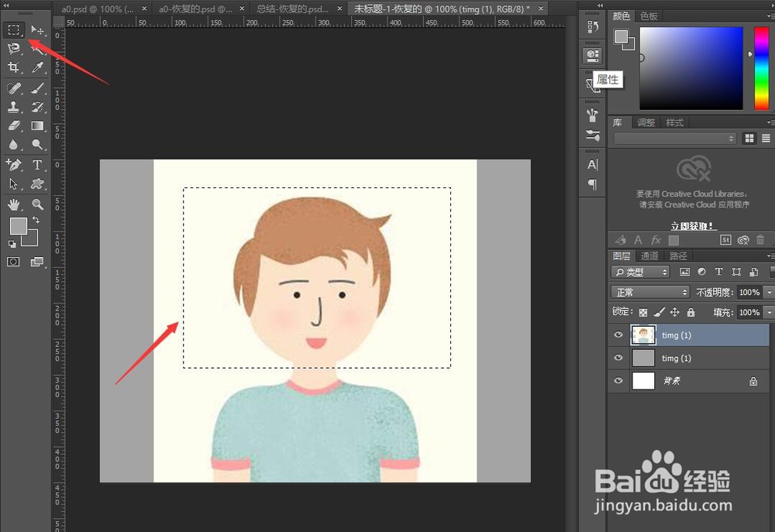This screenshot has width=775, height=532.
Task: Switch to the 通道 tab
Action: 649,256
